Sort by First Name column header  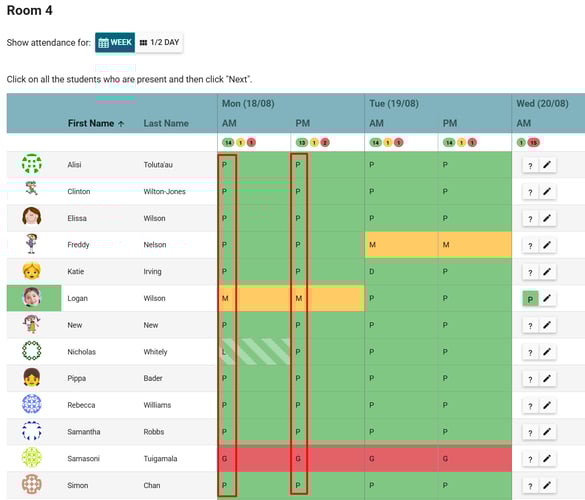(96, 124)
